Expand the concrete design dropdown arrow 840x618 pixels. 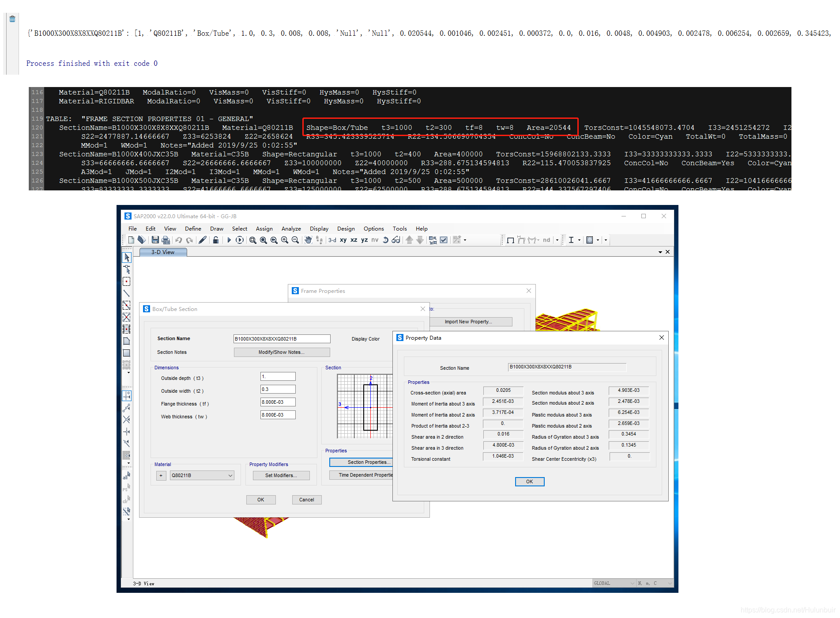598,240
